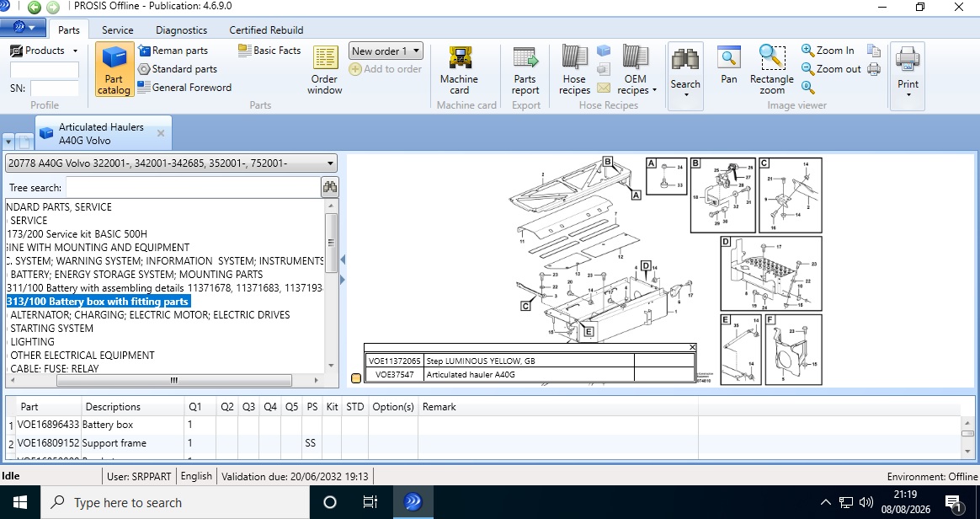Expand the OEM recipes menu

[636, 69]
